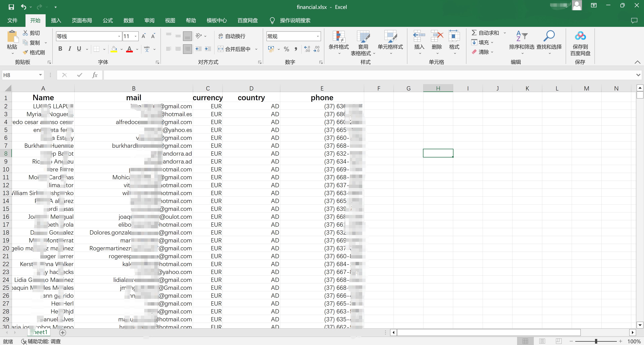Switch to the Formulas (公式) tab
The width and height of the screenshot is (644, 345).
tap(108, 20)
